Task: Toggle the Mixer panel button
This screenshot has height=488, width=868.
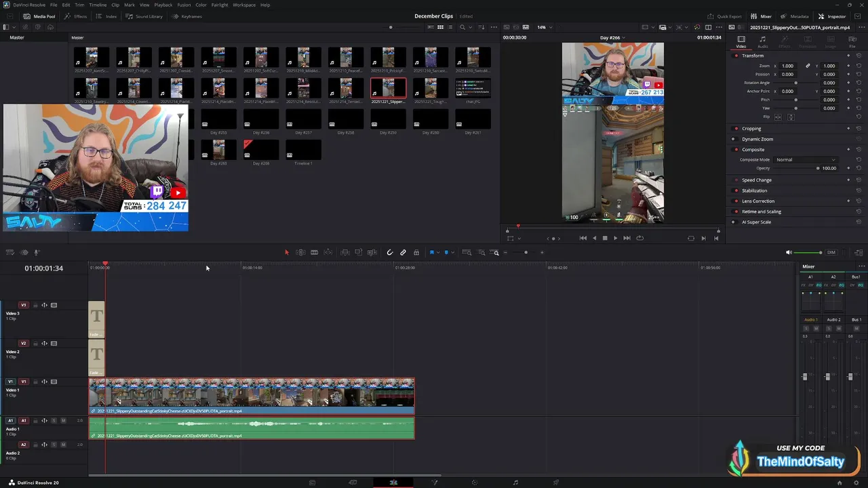Action: (761, 16)
